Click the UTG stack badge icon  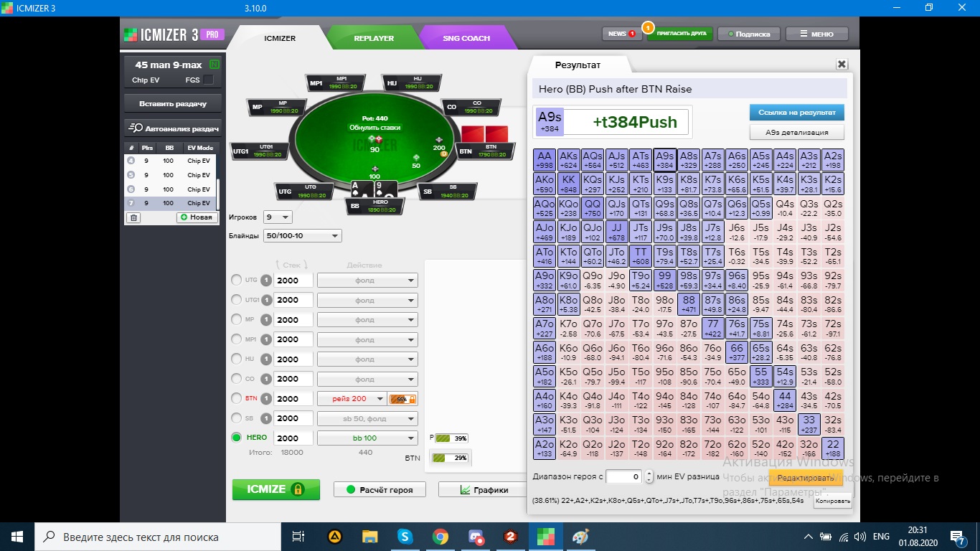click(265, 281)
